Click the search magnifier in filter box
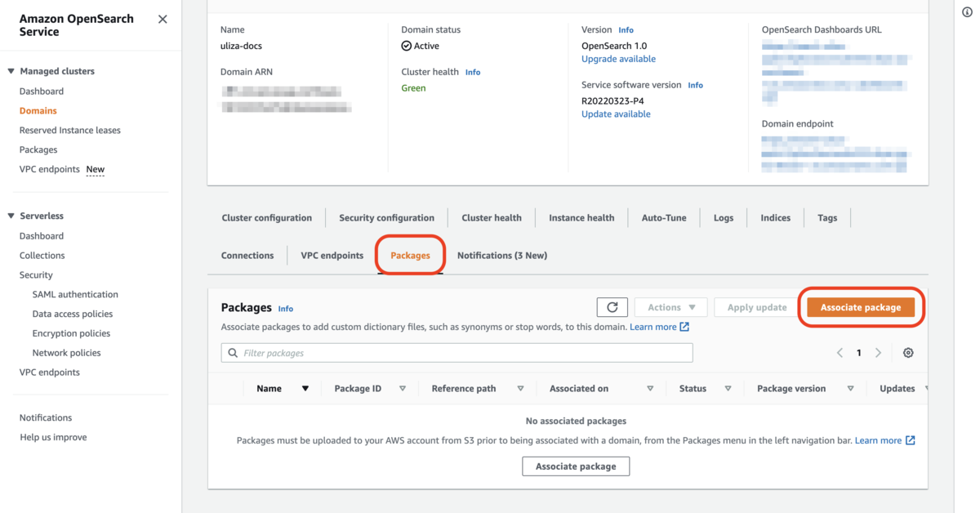Screen dimensions: 980x513 [x=233, y=353]
